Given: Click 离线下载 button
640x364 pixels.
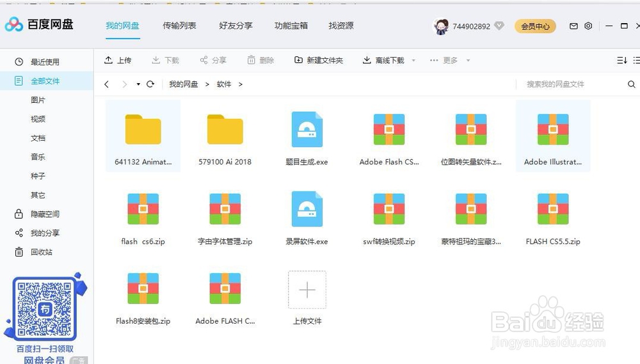Looking at the screenshot, I should (383, 60).
